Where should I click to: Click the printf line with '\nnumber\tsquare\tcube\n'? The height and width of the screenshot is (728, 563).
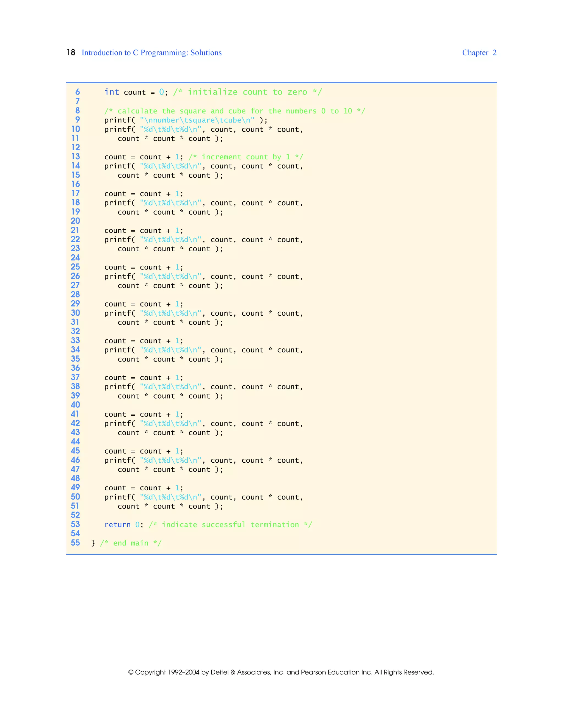point(186,120)
